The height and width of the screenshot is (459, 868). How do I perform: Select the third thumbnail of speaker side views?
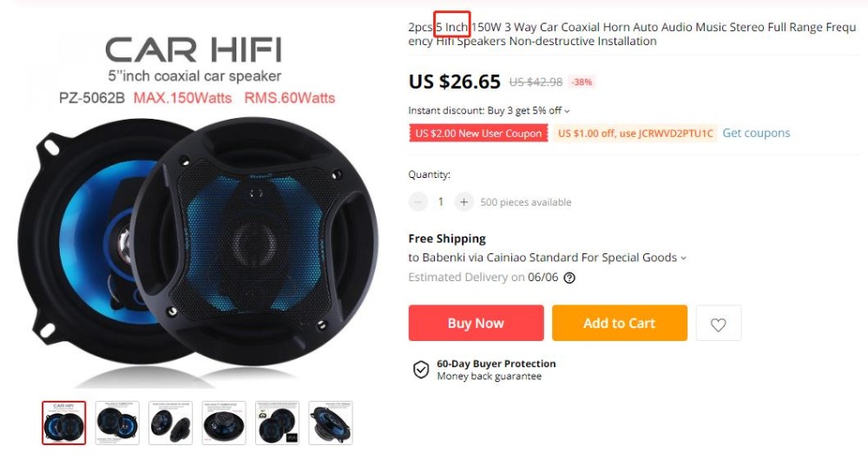170,423
